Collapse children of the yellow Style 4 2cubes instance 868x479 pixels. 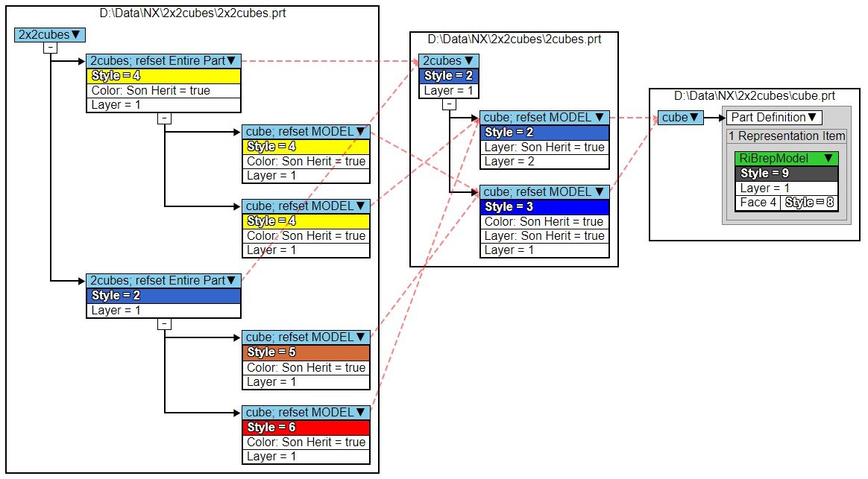(165, 118)
